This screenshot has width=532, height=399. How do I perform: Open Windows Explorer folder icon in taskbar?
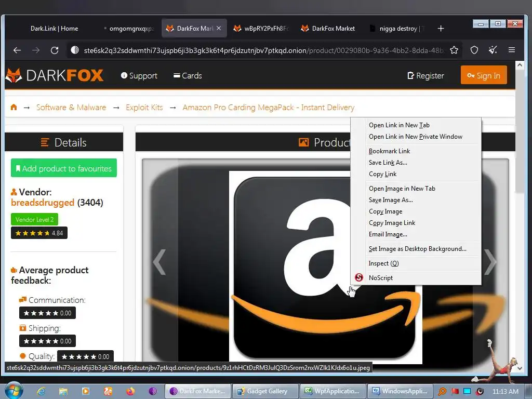click(x=63, y=391)
